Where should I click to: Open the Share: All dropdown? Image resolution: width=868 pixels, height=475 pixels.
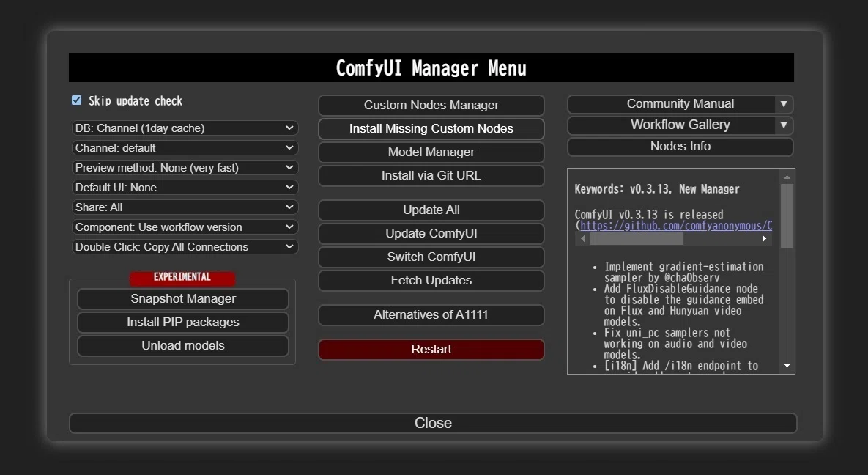pyautogui.click(x=185, y=207)
